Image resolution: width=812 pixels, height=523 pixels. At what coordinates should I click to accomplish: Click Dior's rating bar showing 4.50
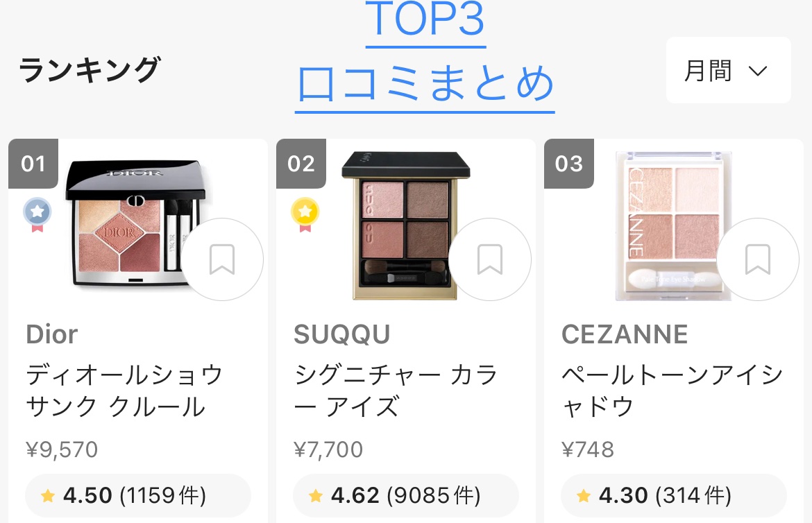click(x=137, y=495)
